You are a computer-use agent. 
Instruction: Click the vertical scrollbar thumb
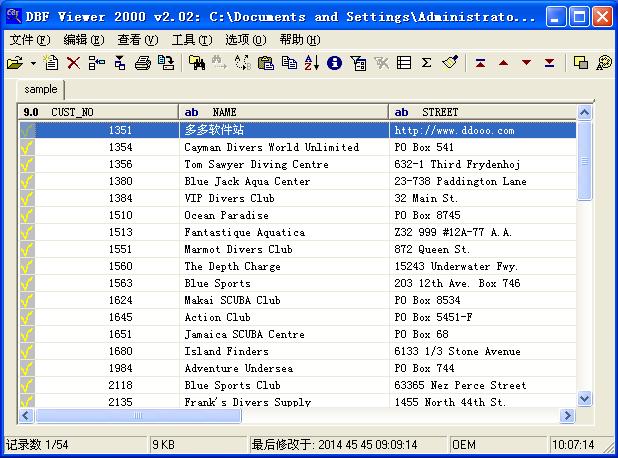(584, 161)
